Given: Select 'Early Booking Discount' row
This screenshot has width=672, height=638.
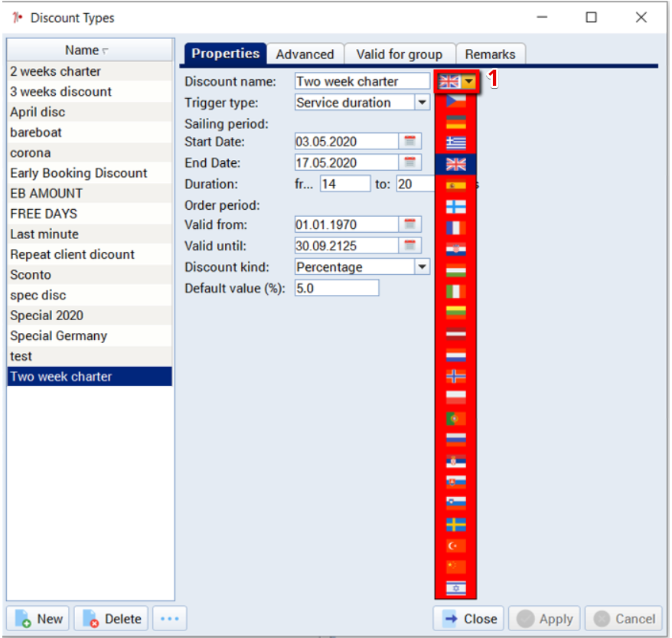Looking at the screenshot, I should coord(90,173).
